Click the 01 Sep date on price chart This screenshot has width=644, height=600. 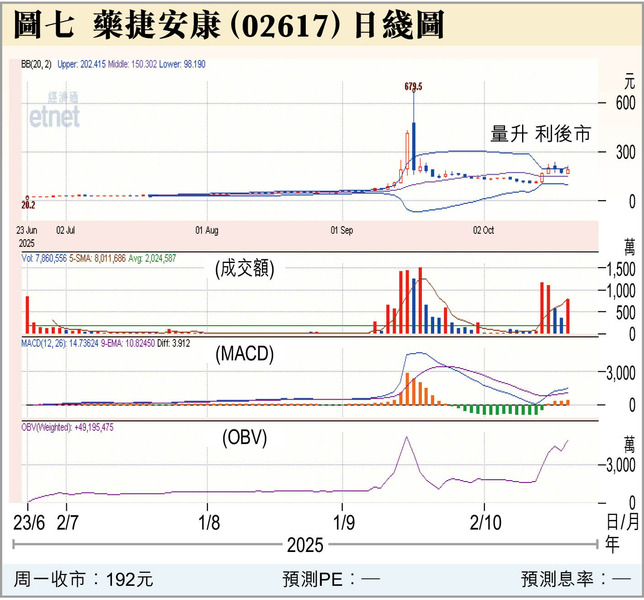pos(342,229)
